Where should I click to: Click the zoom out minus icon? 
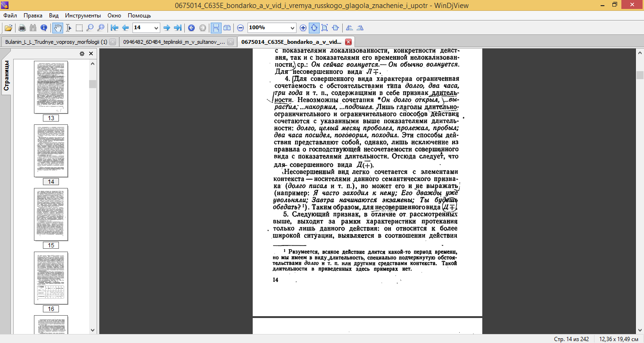pos(240,28)
